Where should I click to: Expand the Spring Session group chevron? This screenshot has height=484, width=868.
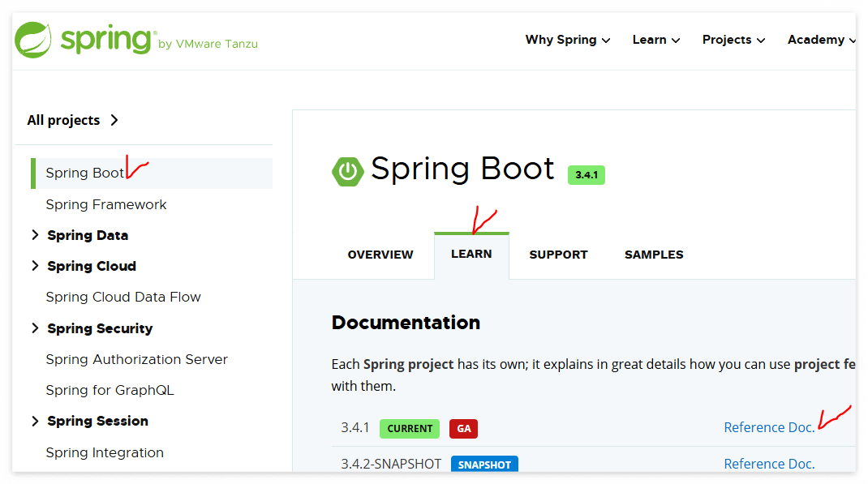[35, 421]
